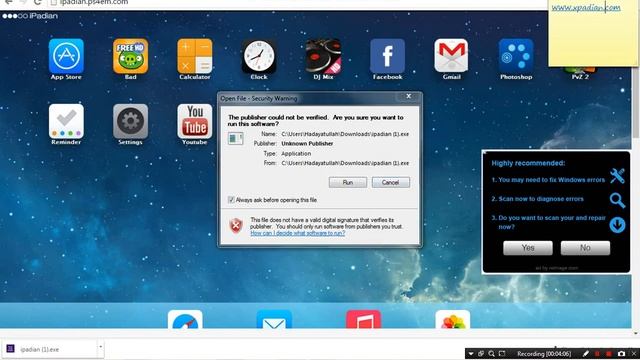The height and width of the screenshot is (360, 640).
Task: Click No in the Highly recommended ad
Action: (585, 248)
